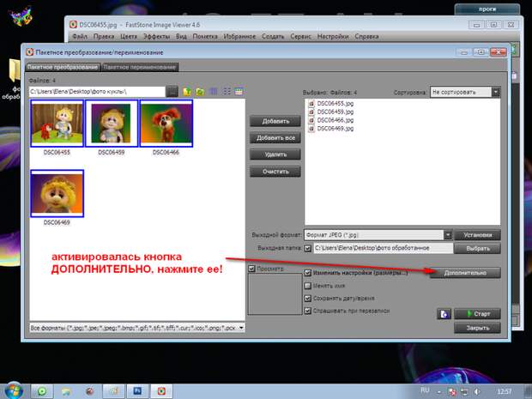The width and height of the screenshot is (532, 399).
Task: Click the volume speaker tray icon
Action: tap(477, 392)
